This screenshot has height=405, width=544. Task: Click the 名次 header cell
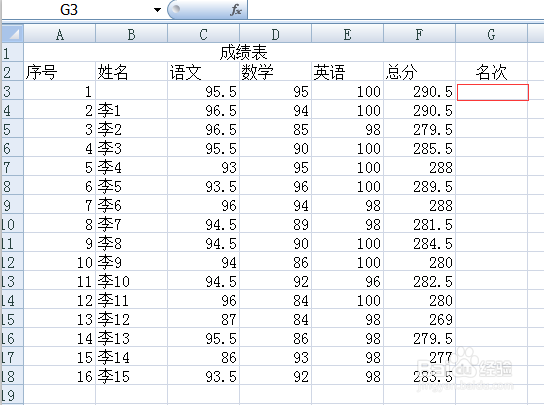click(491, 71)
